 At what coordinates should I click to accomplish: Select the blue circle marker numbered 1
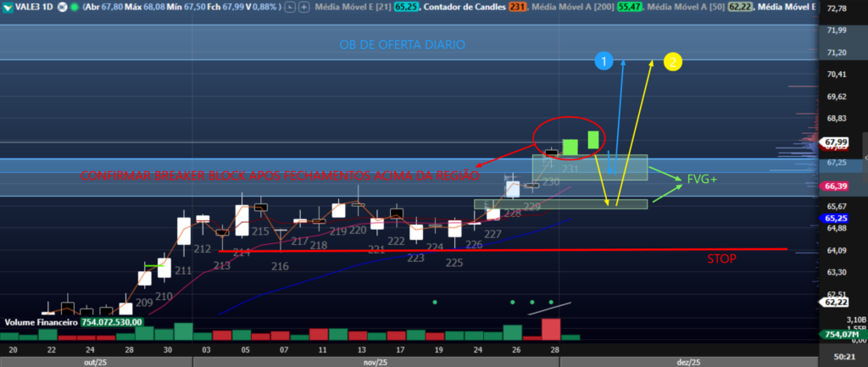click(x=603, y=61)
